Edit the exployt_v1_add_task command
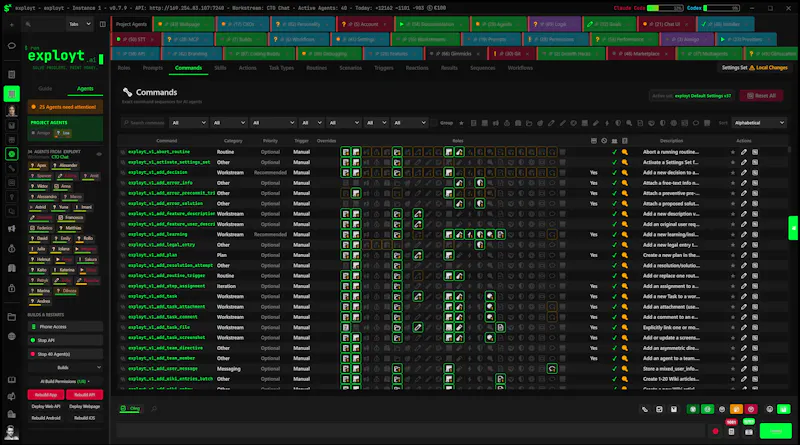Screen dimensions: 800x445 click(x=744, y=296)
